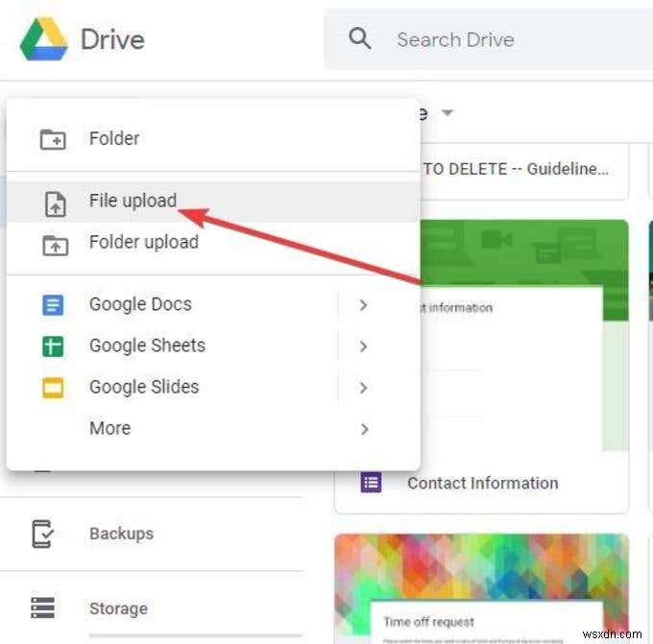The width and height of the screenshot is (653, 644).
Task: Click the Google Drive logo
Action: pos(44,39)
